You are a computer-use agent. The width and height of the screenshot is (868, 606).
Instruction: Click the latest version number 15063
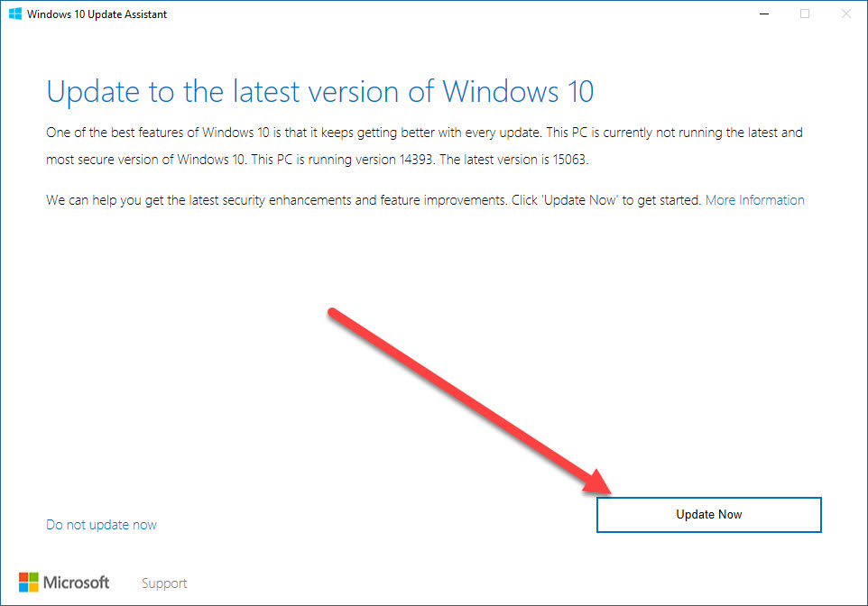click(x=569, y=160)
